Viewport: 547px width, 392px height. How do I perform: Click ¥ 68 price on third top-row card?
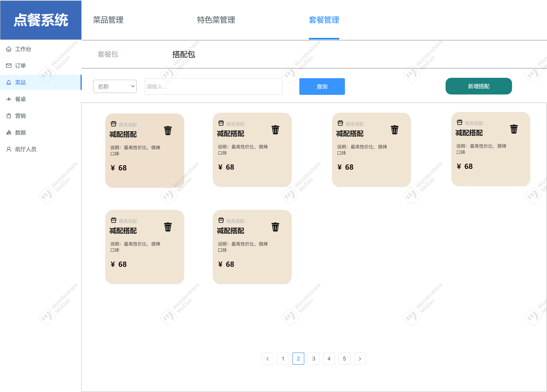coord(345,167)
